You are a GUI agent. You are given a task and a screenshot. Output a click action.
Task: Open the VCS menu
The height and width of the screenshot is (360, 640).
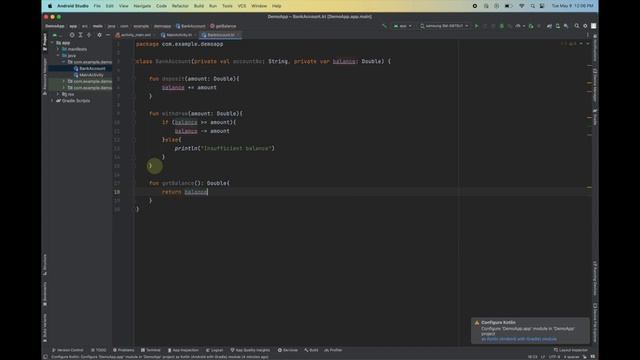242,6
